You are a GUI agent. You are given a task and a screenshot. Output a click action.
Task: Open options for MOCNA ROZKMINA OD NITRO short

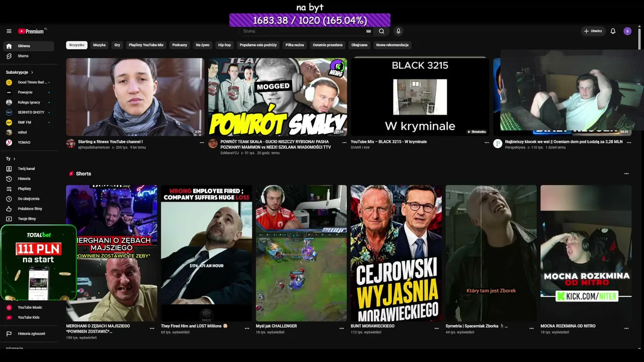pyautogui.click(x=626, y=328)
